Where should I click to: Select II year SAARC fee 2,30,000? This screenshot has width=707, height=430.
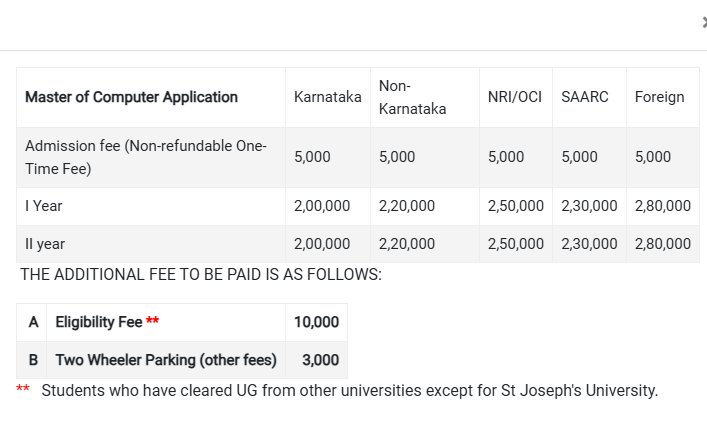pyautogui.click(x=589, y=244)
